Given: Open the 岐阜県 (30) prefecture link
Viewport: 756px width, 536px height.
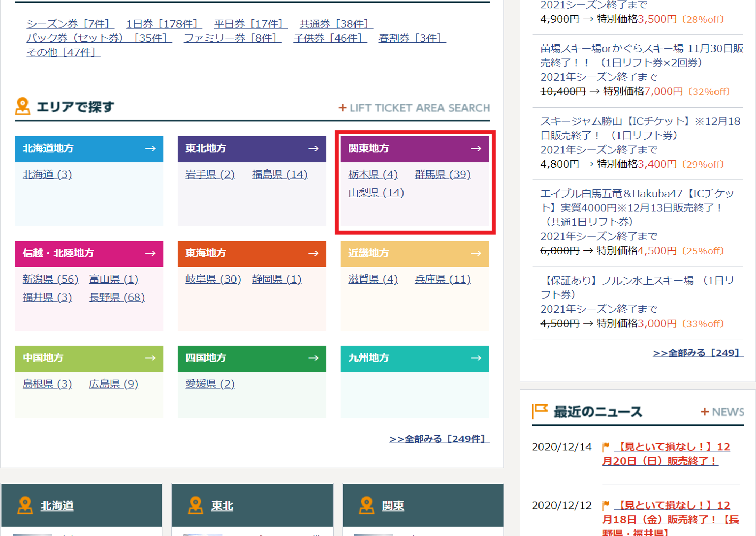Looking at the screenshot, I should tap(213, 279).
